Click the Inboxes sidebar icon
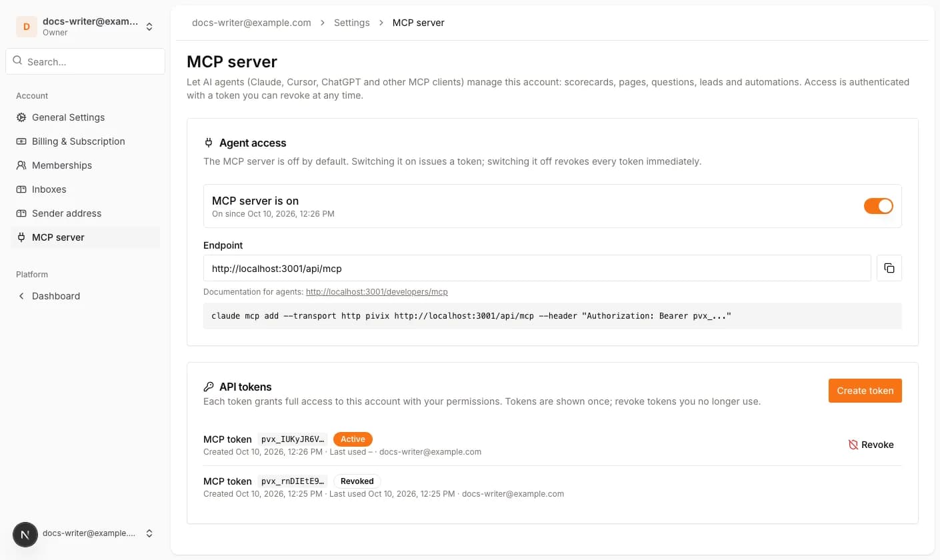Viewport: 940px width, 560px height. pyautogui.click(x=21, y=189)
